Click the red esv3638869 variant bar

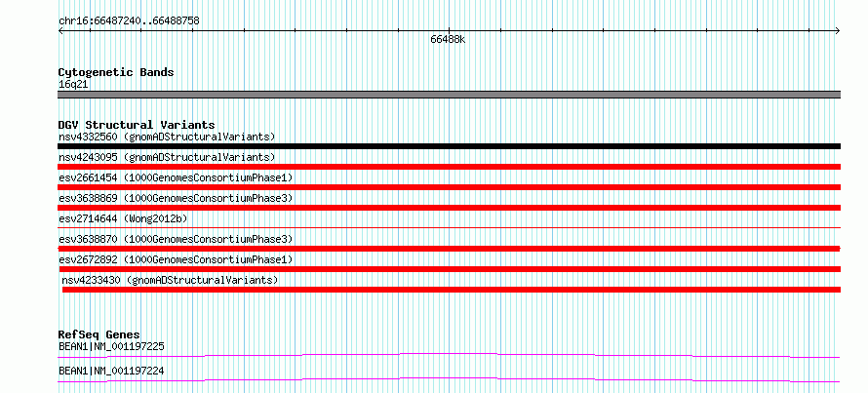tap(449, 208)
